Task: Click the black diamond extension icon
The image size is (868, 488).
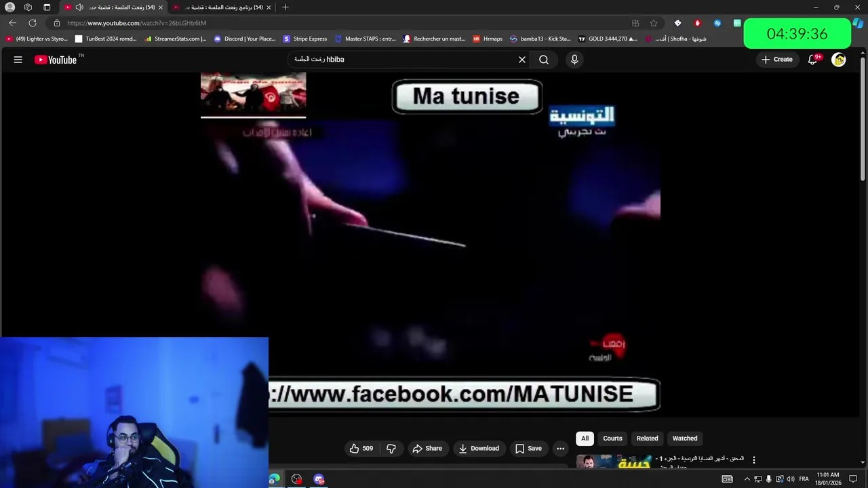Action: 677,23
